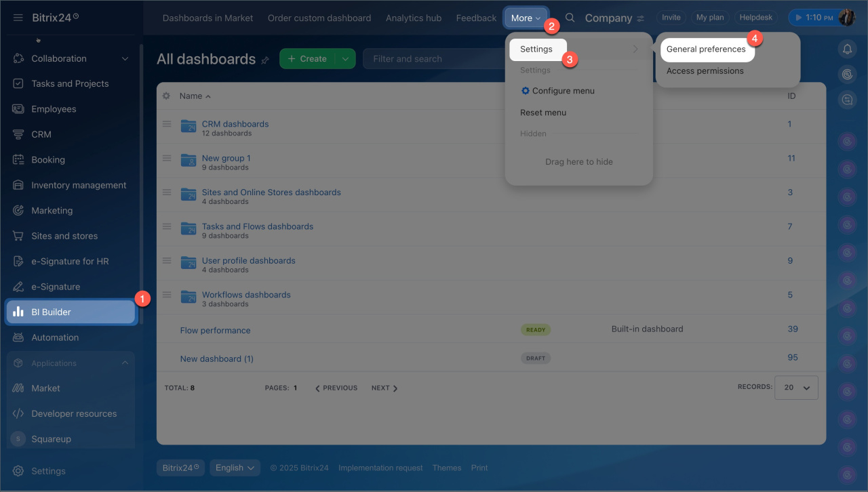The image size is (868, 492).
Task: Open the table settings gear icon
Action: click(x=167, y=96)
